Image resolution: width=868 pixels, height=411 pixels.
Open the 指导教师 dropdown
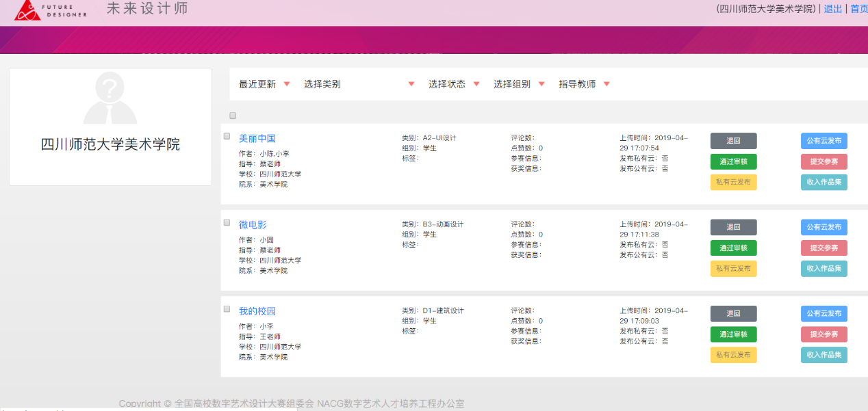[584, 84]
